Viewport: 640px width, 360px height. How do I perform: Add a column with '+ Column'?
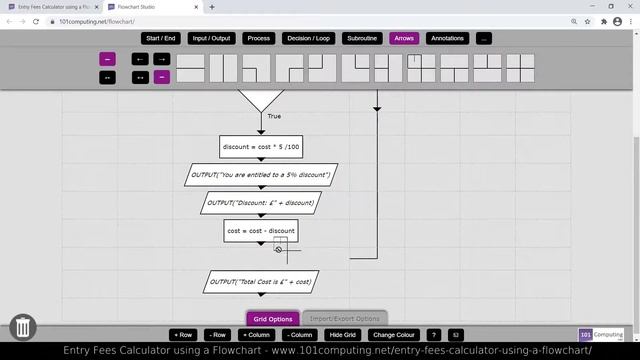coord(256,335)
